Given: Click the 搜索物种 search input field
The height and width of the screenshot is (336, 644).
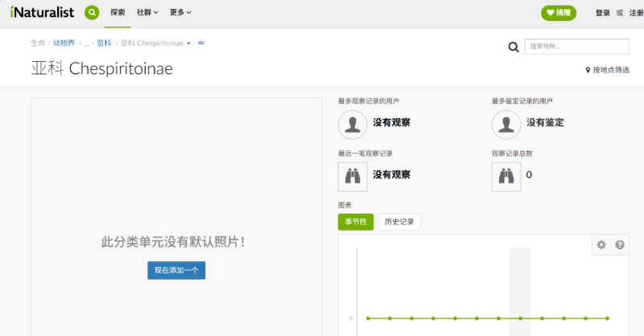Looking at the screenshot, I should tap(576, 47).
